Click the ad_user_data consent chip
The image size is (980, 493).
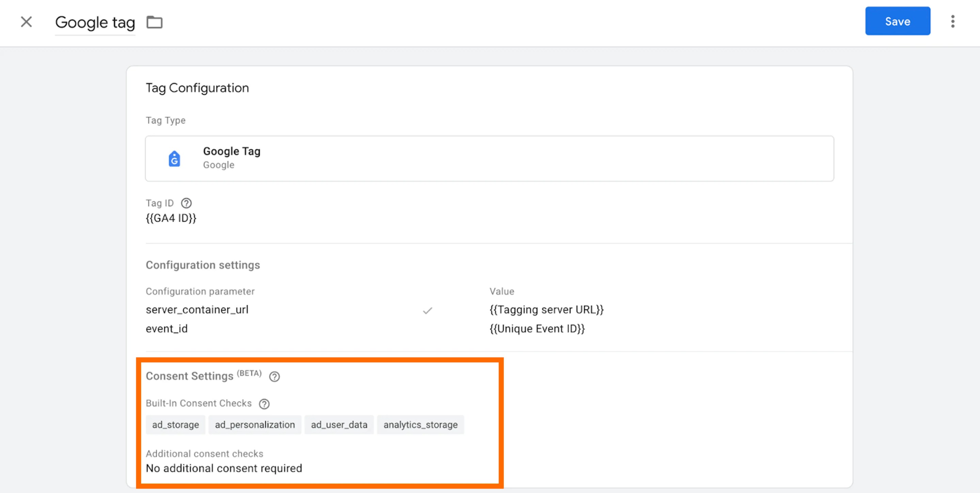tap(339, 425)
